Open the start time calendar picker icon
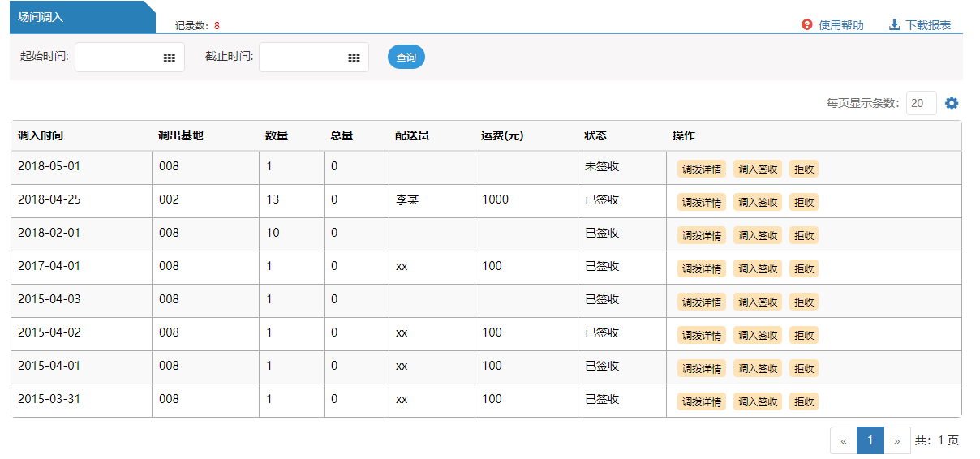Screen dimensions: 980x459 click(170, 58)
